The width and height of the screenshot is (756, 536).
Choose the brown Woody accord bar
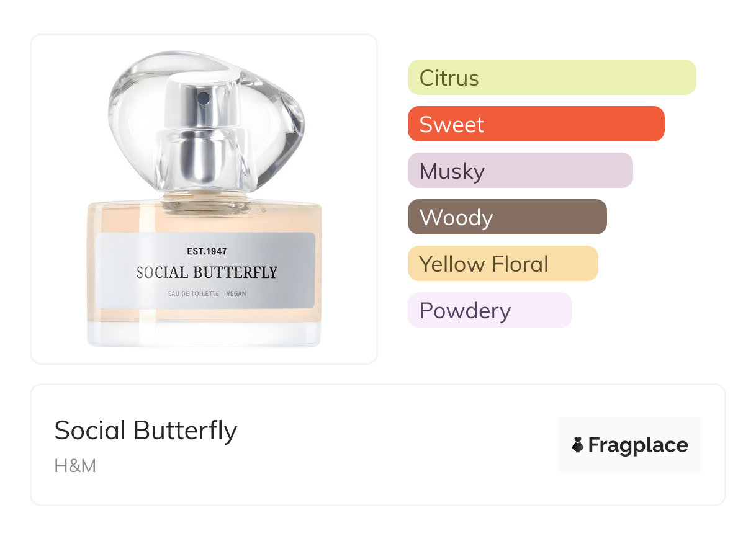tap(506, 217)
